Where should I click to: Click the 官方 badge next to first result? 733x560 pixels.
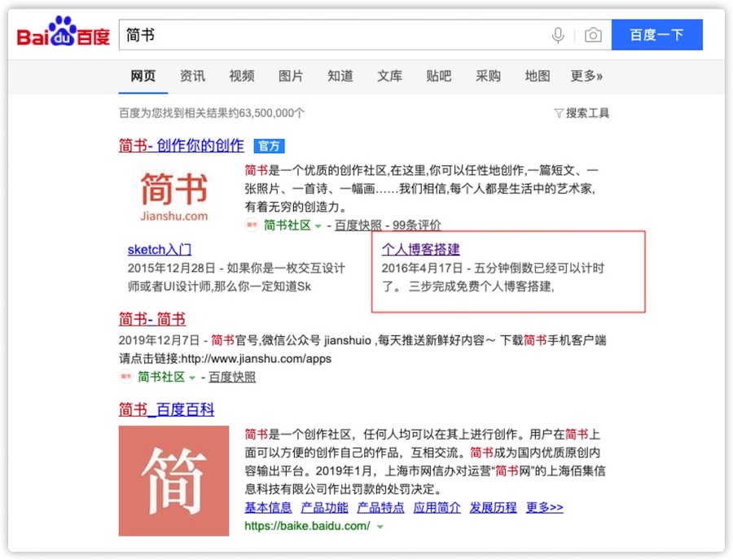coord(270,146)
